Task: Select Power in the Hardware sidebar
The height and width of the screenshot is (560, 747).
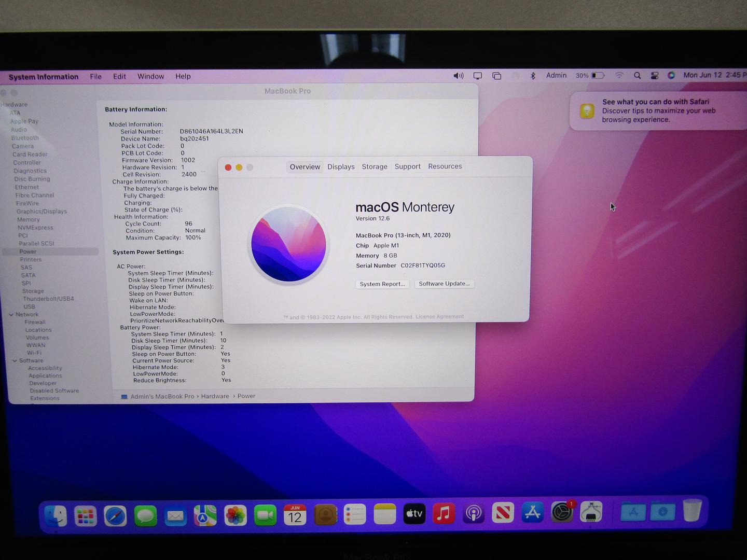Action: click(50, 251)
